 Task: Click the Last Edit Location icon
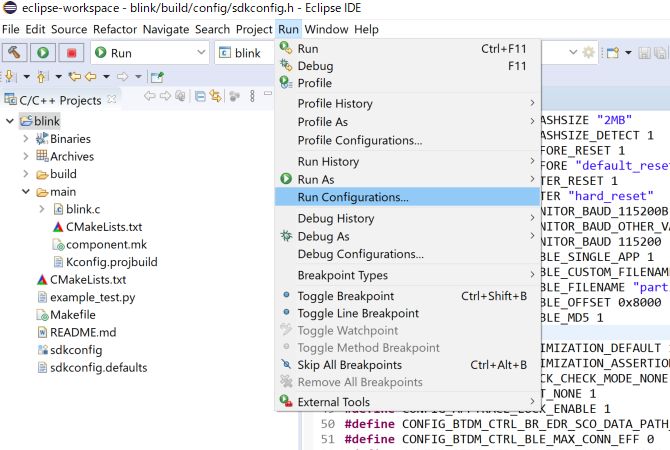coord(74,76)
